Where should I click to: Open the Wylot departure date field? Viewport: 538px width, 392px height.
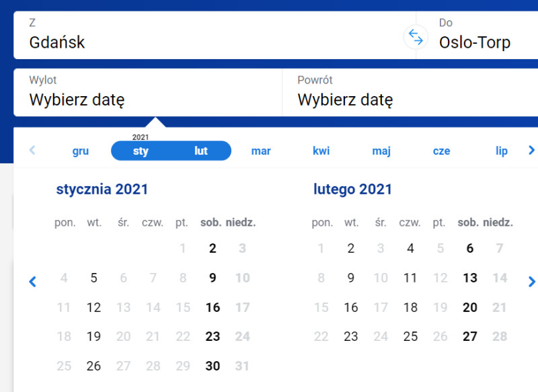[148, 93]
